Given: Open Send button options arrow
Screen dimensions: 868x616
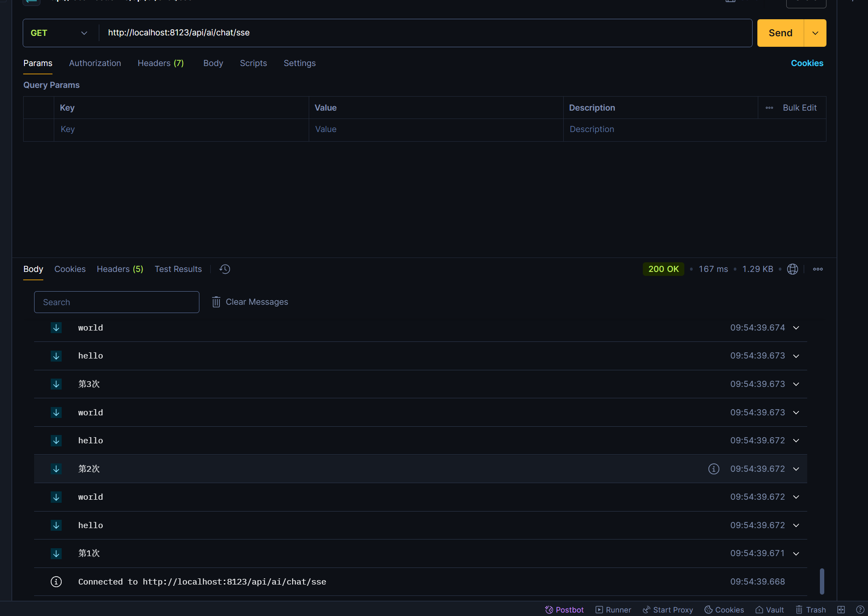Looking at the screenshot, I should coord(815,33).
